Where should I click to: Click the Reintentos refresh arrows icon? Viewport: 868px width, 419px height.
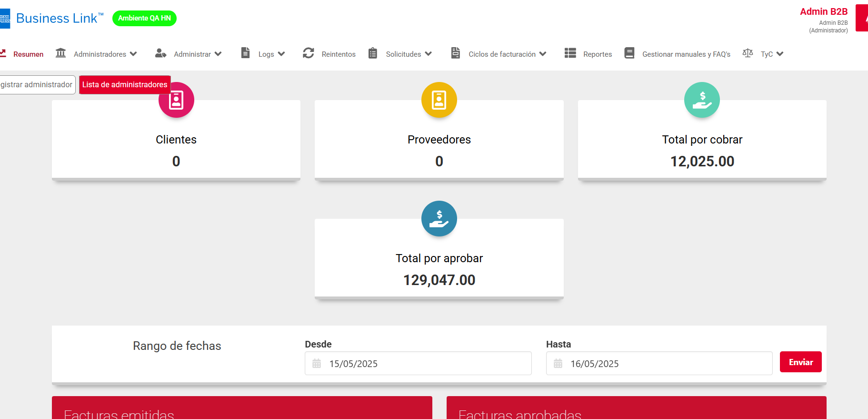[309, 53]
